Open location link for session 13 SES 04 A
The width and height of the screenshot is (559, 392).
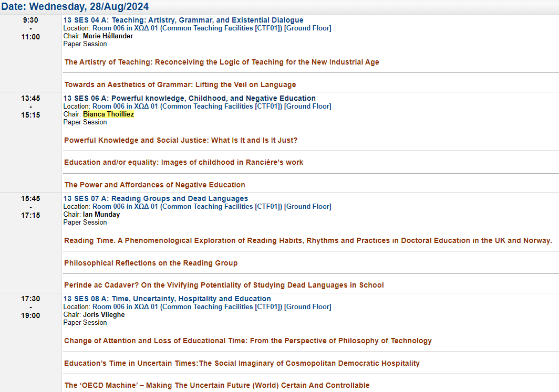click(x=212, y=28)
